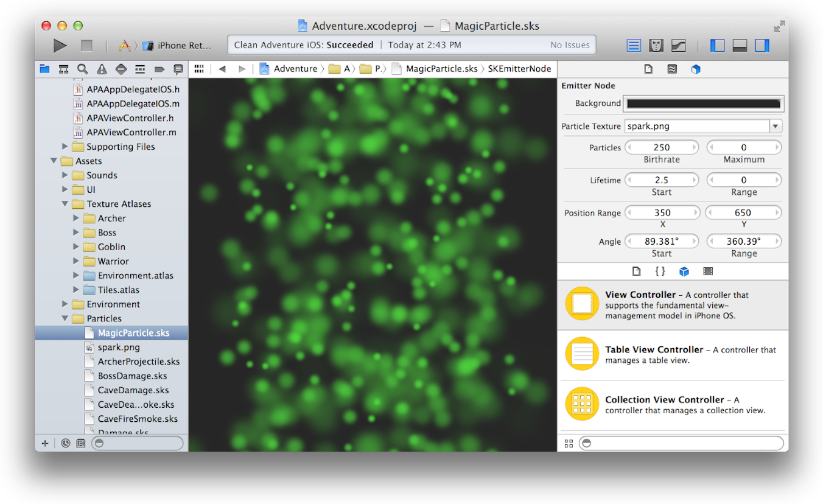
Task: Expand the Archer texture atlas folder
Action: click(75, 218)
